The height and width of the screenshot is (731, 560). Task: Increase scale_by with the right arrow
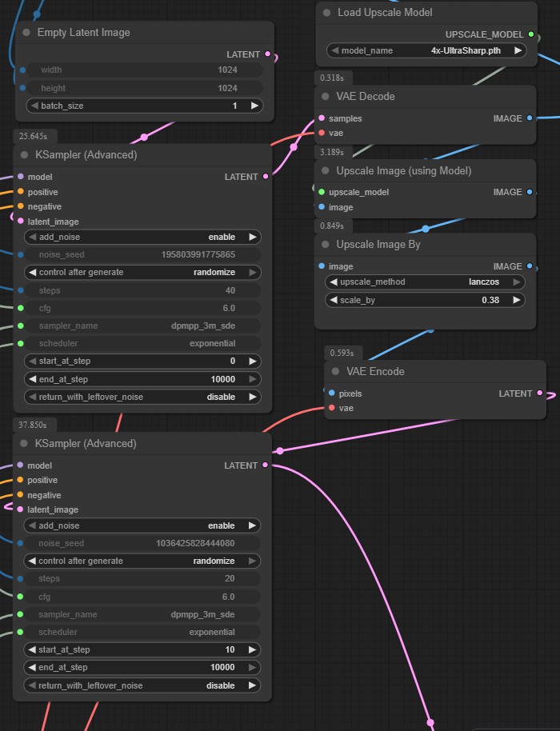(517, 300)
